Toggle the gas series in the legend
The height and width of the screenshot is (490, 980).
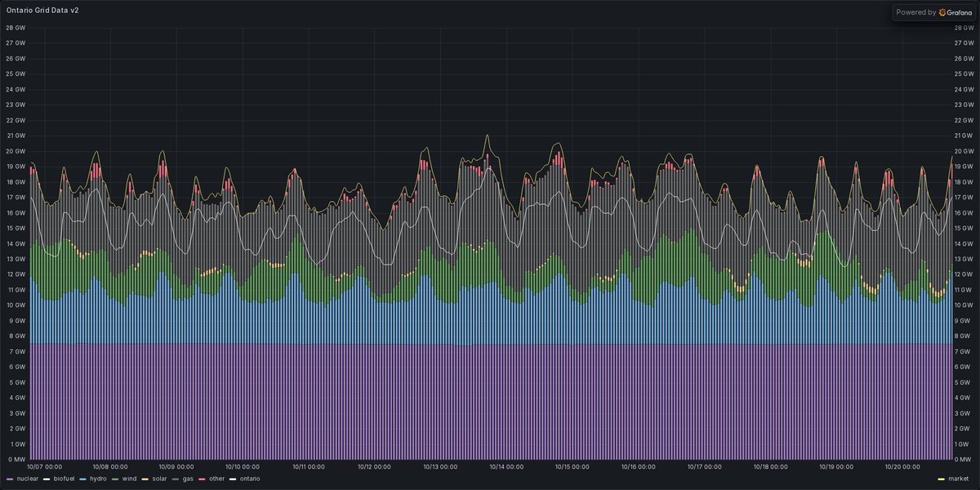click(x=188, y=479)
